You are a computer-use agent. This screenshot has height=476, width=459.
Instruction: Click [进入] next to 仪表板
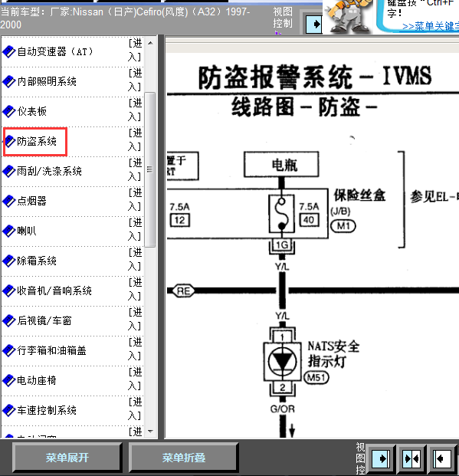135,110
